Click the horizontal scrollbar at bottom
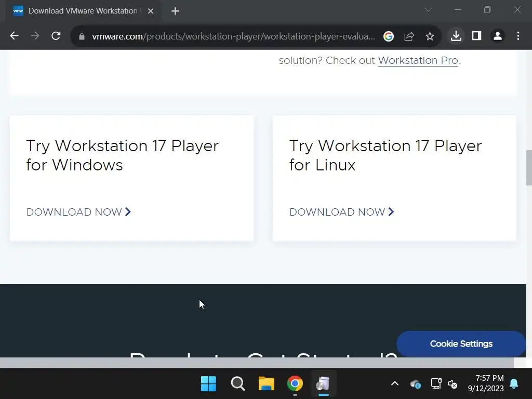Viewport: 532px width, 399px height. 257,362
